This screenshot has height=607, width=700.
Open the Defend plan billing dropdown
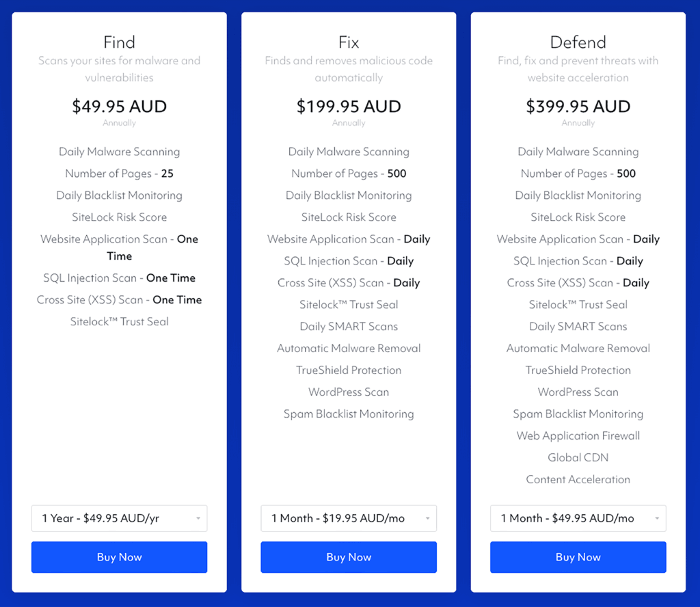pyautogui.click(x=578, y=518)
